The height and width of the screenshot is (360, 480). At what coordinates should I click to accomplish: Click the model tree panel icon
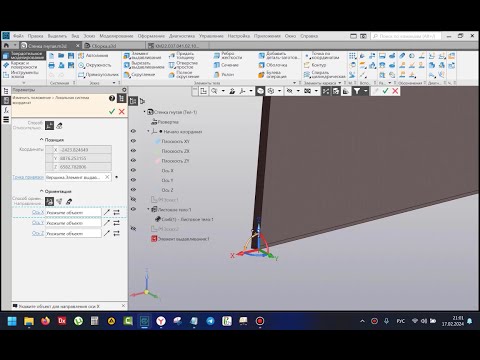[6, 90]
